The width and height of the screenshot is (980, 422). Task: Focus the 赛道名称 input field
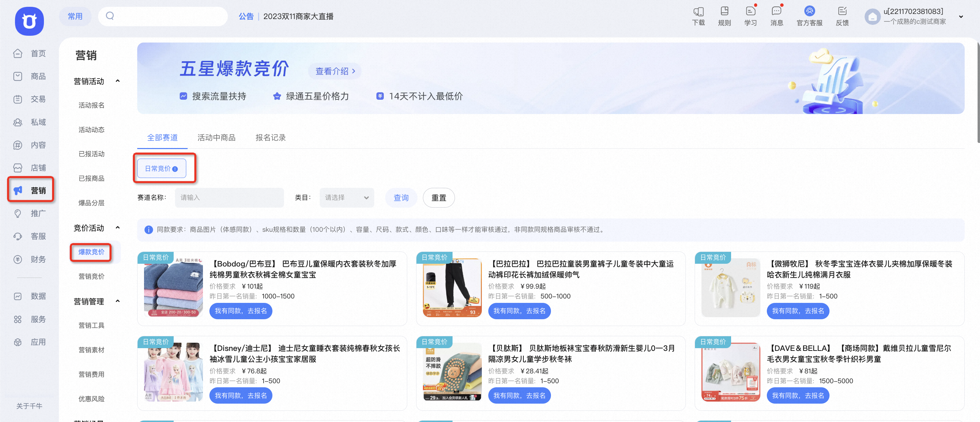point(230,198)
